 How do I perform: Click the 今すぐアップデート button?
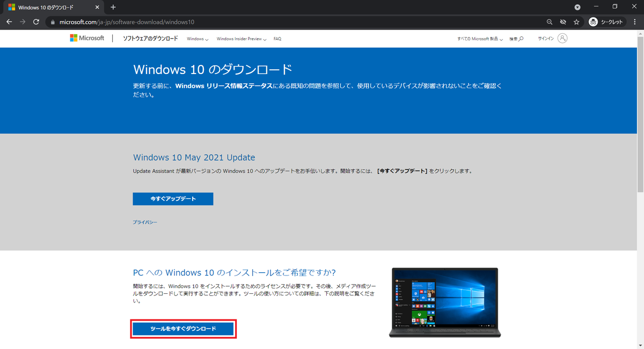[x=173, y=198]
